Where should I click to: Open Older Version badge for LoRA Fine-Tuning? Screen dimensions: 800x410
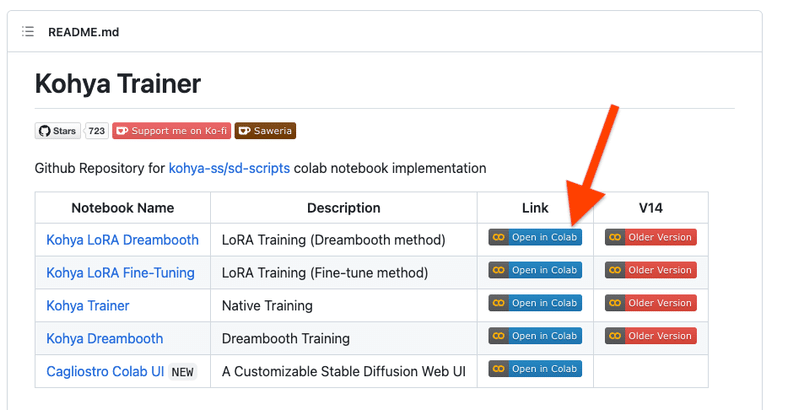pyautogui.click(x=650, y=270)
